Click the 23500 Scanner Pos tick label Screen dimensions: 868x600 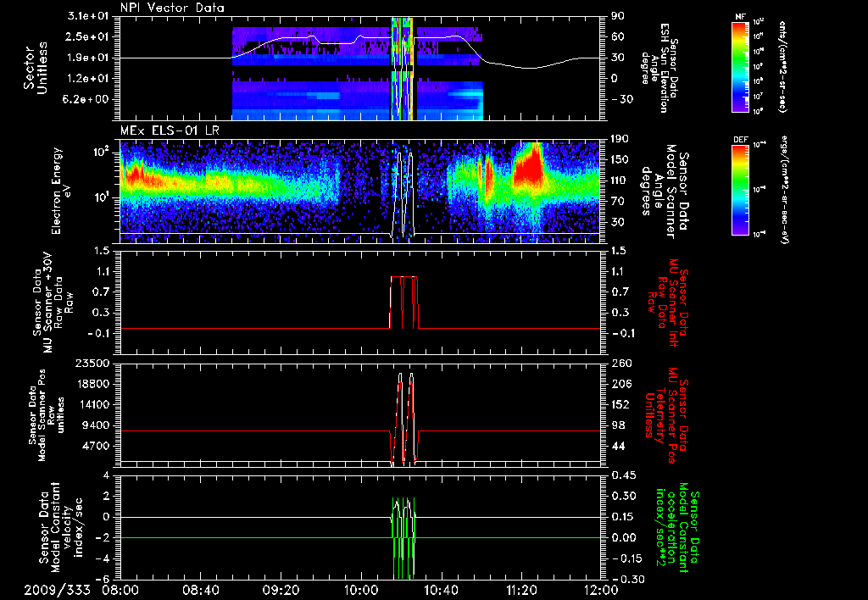pos(93,363)
